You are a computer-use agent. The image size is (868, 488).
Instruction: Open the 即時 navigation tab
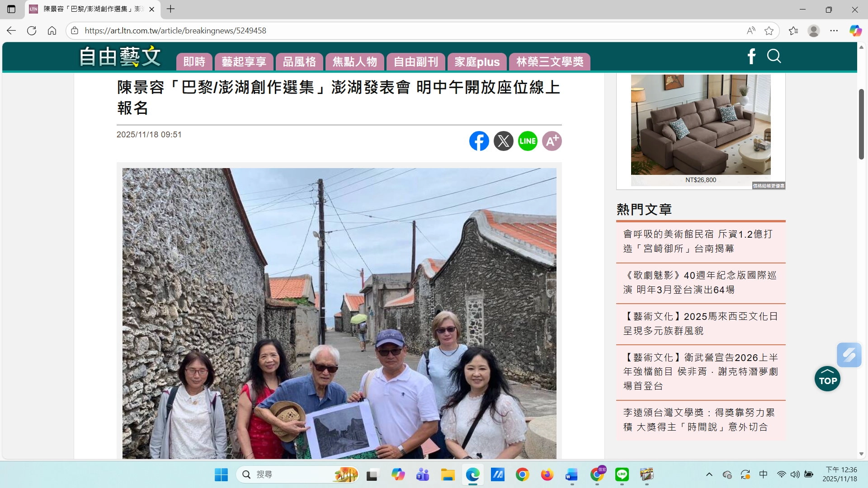point(194,62)
